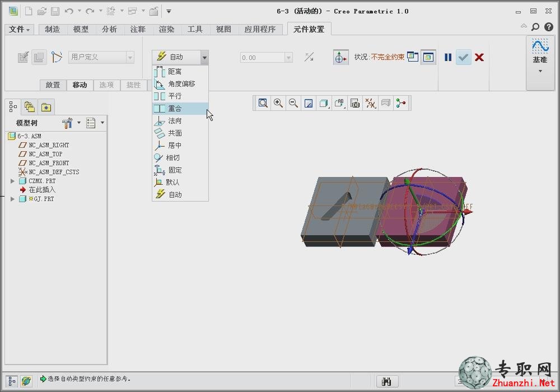Viewport: 560px width, 392px height.
Task: Expand the GJ.PRT tree node
Action: point(12,199)
